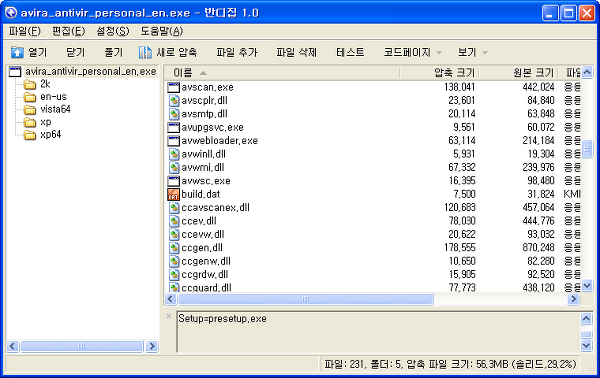Viewport: 600px width, 378px height.
Task: Click the file list vertical scrollbar thumb
Action: pos(587,149)
